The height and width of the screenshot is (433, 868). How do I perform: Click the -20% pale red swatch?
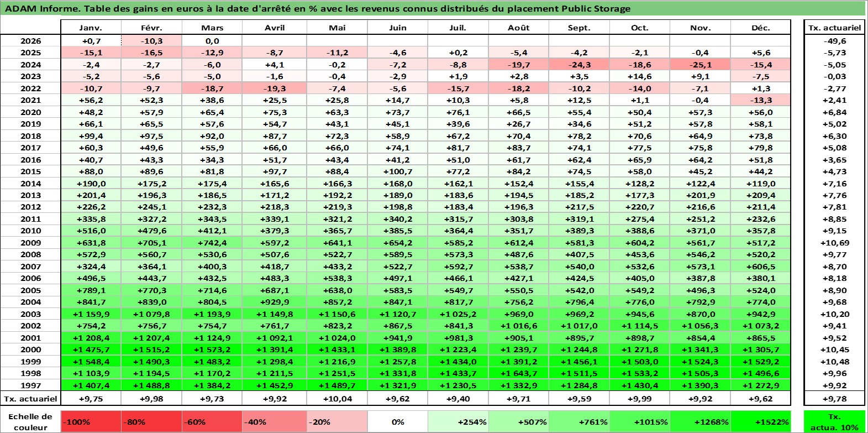point(336,421)
